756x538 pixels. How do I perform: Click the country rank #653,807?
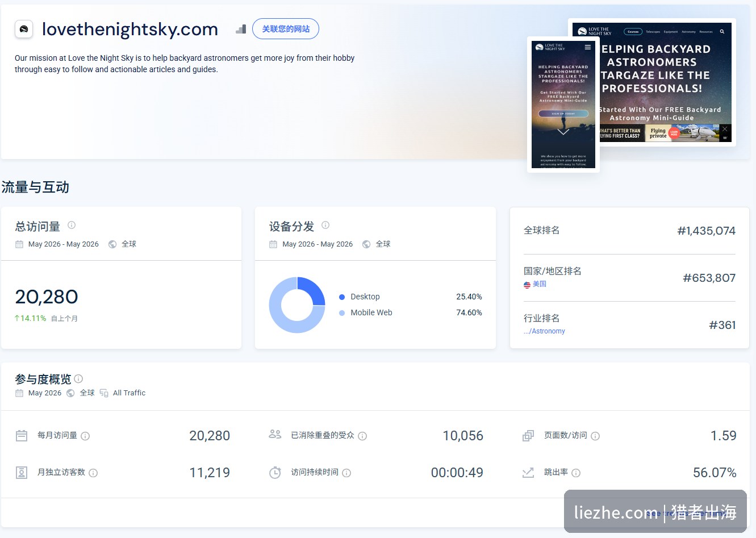click(x=709, y=278)
